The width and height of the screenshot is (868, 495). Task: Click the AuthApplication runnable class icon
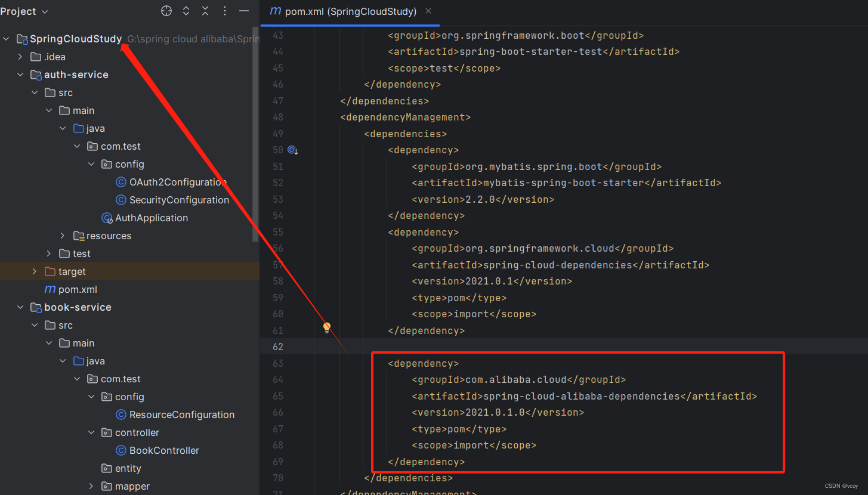[x=107, y=218]
